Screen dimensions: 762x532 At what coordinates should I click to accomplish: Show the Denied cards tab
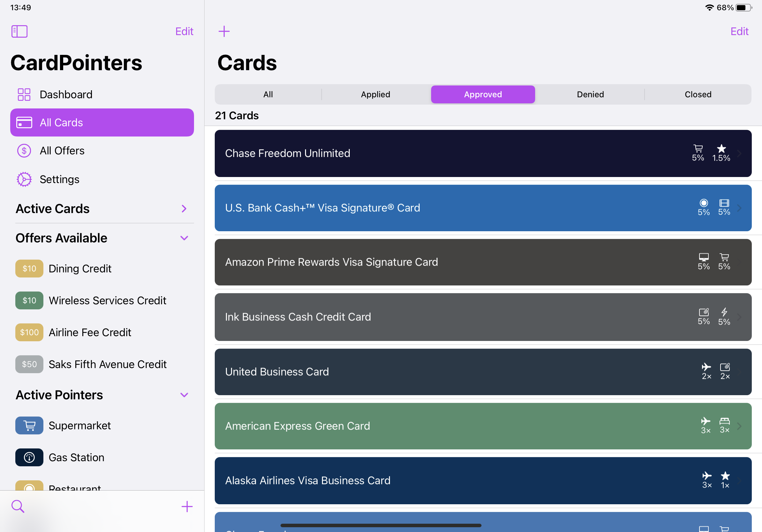point(590,94)
